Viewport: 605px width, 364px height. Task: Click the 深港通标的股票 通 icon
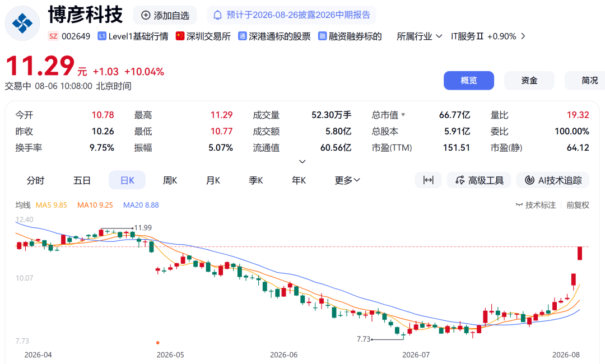click(x=243, y=36)
